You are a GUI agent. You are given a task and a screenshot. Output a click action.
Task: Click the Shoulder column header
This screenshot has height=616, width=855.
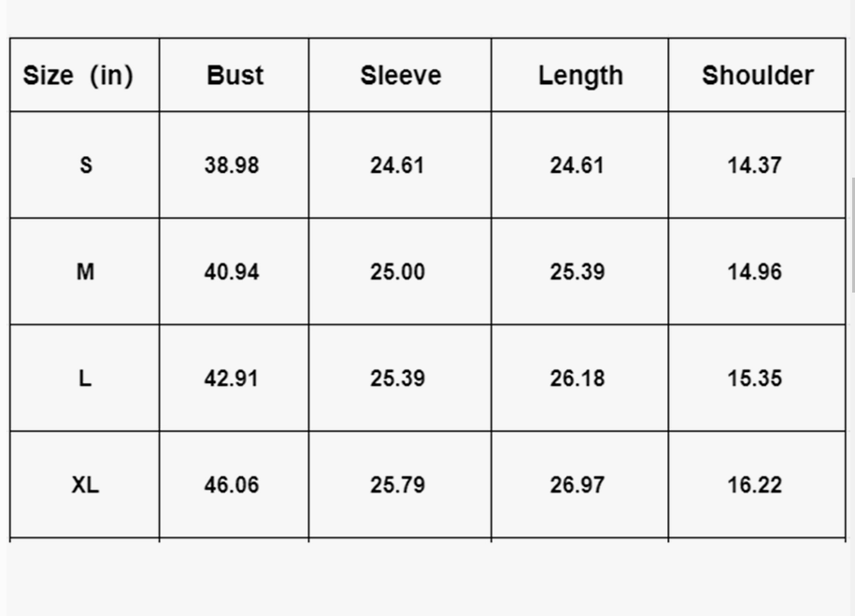[x=757, y=76]
